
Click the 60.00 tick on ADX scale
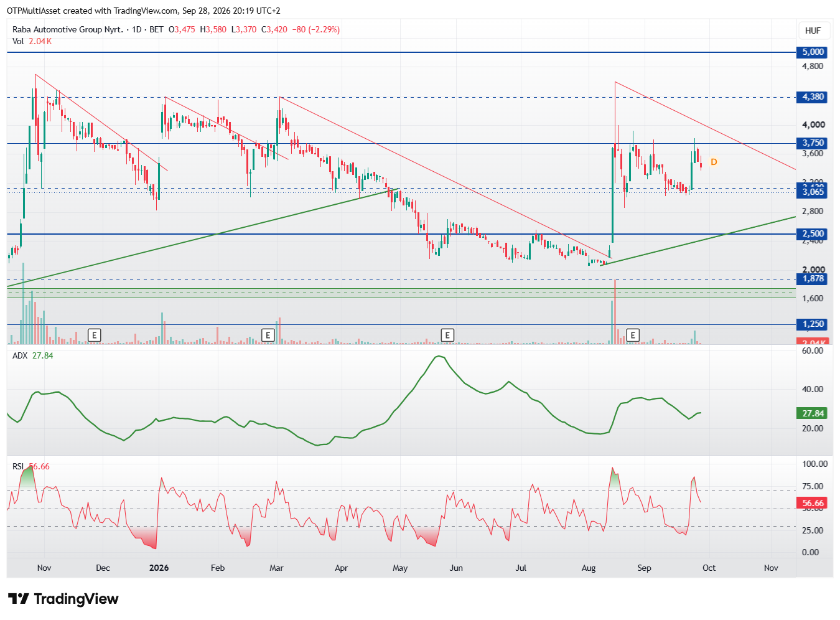813,350
